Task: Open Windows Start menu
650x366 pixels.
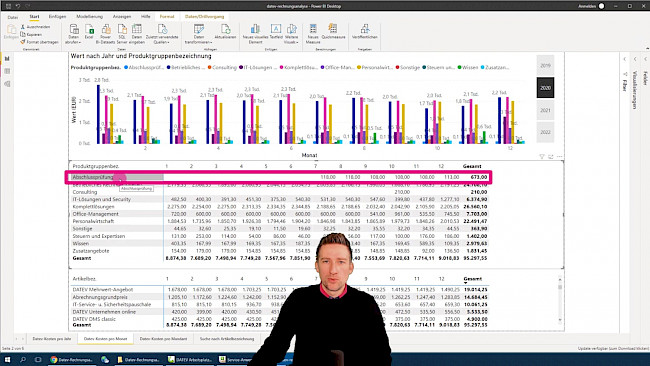Action: (x=7, y=359)
